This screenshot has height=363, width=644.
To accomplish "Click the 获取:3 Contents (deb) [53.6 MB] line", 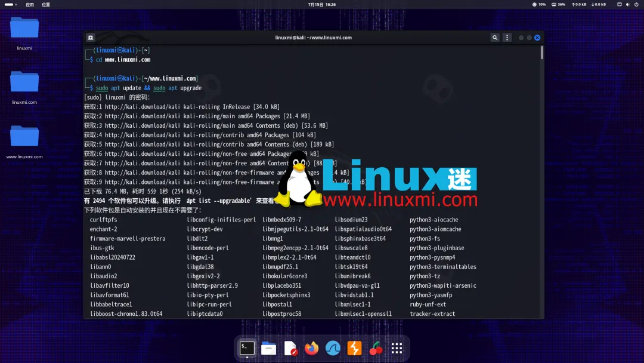I will pos(206,126).
